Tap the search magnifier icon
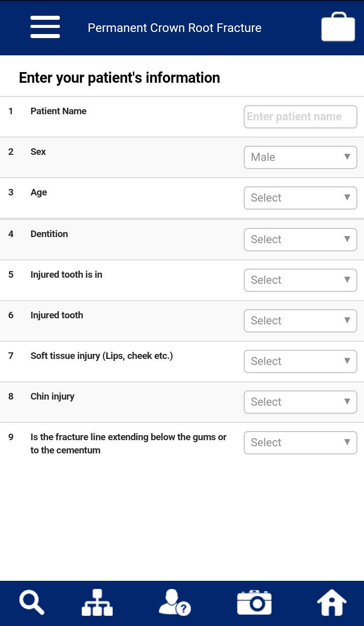Screen dimensions: 364x626 (x=31, y=603)
